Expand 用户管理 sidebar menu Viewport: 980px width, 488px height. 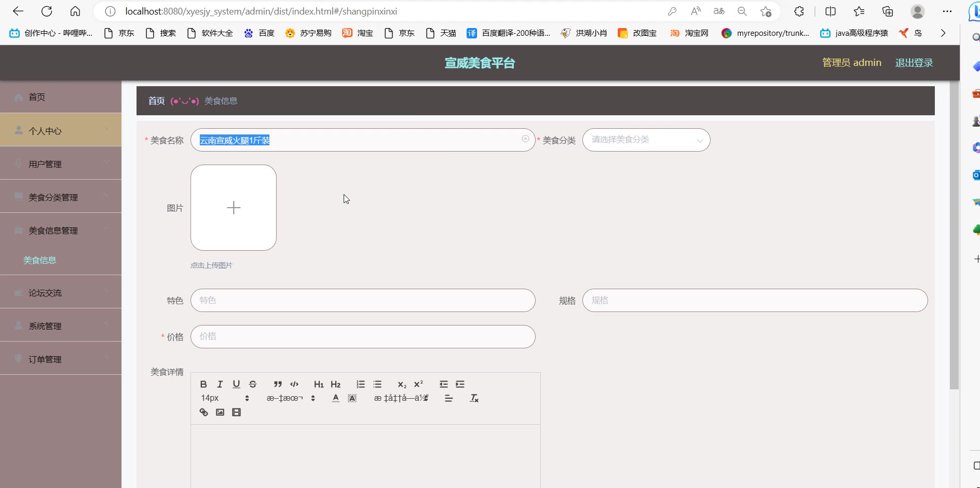(x=61, y=164)
